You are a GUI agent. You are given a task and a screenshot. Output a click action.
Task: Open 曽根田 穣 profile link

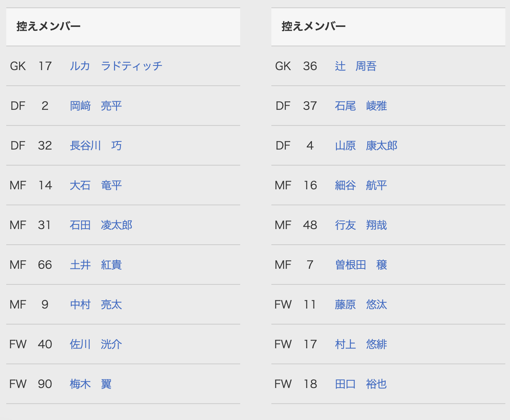(361, 265)
